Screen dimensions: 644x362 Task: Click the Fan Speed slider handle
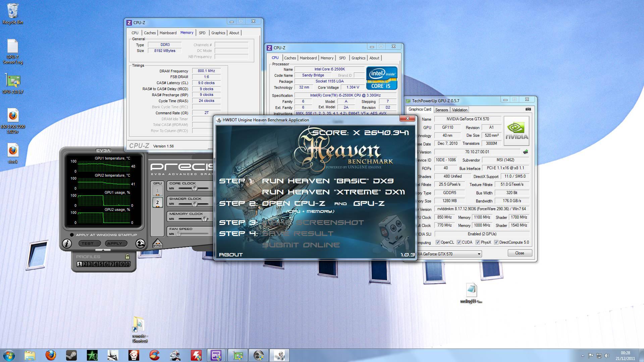(178, 234)
